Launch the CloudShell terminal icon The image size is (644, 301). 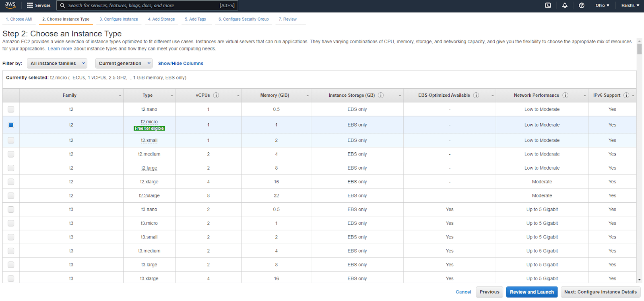pyautogui.click(x=548, y=6)
